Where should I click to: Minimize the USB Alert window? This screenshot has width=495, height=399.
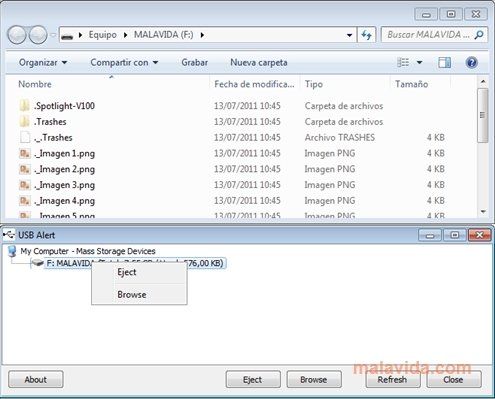[430, 235]
